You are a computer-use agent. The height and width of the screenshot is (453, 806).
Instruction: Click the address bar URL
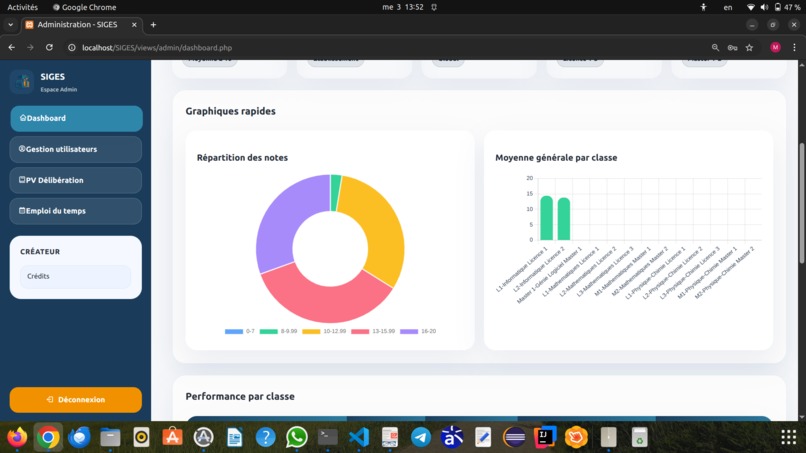point(157,48)
